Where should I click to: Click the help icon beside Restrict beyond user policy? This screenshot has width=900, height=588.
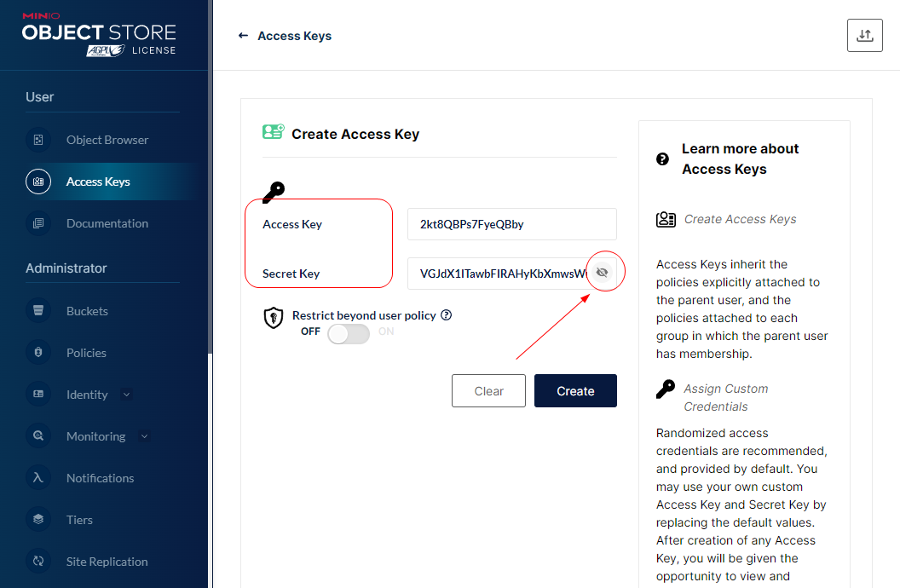click(447, 315)
